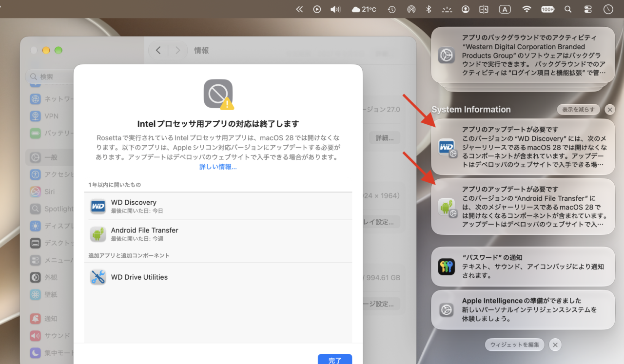Select VPN in settings sidebar
This screenshot has height=364, width=624.
tap(51, 116)
